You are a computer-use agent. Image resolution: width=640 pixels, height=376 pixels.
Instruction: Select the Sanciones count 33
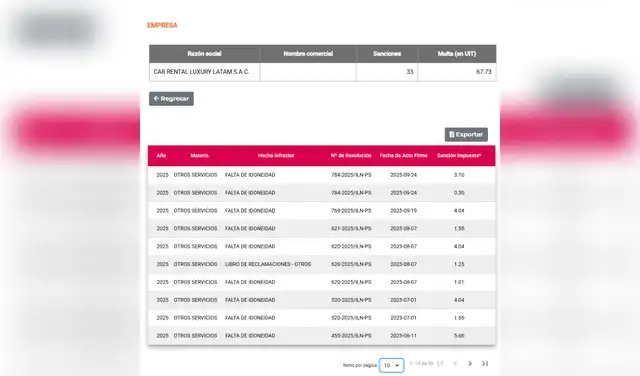(410, 72)
